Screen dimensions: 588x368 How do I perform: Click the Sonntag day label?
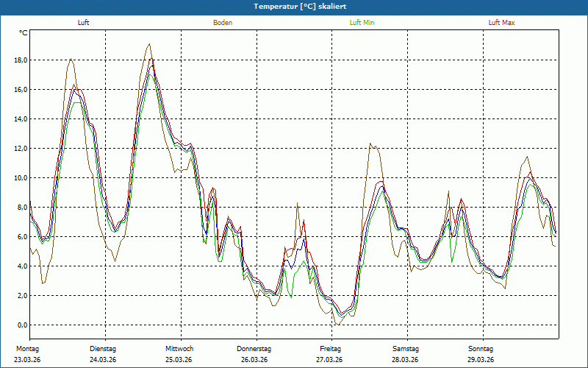481,348
